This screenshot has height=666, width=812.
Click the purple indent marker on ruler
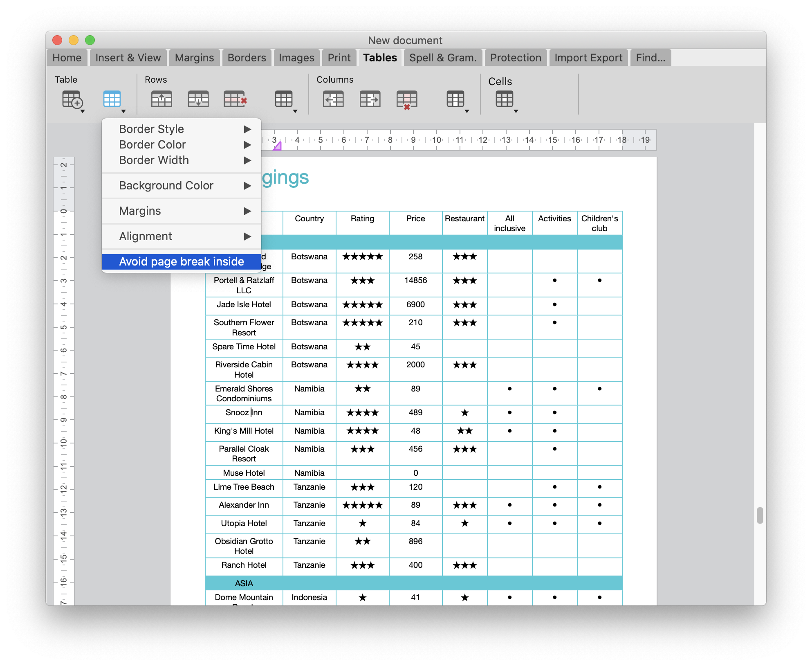tap(278, 146)
